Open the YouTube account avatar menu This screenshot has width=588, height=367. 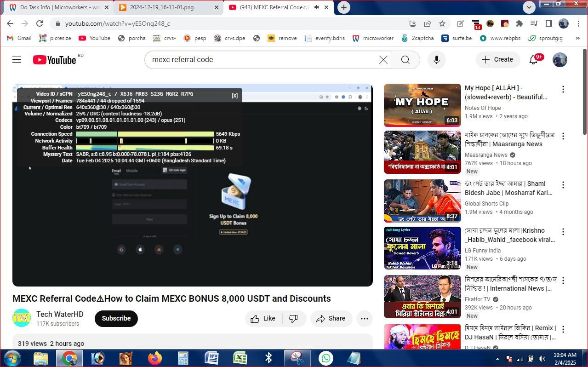[559, 60]
